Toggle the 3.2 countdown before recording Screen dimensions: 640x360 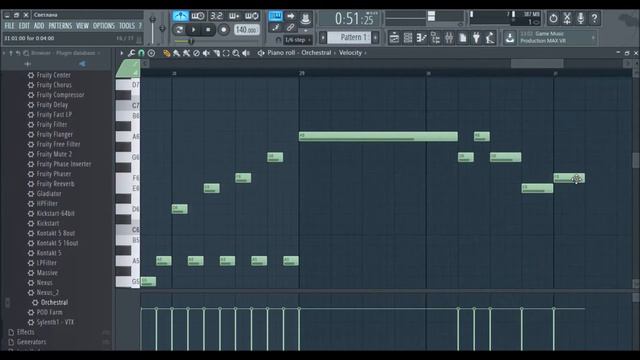pos(216,16)
